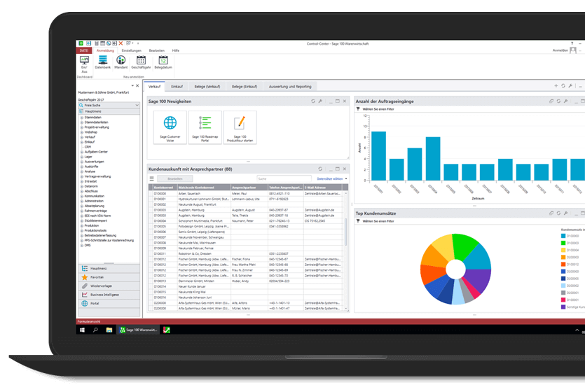Screen dimensions: 585x392
Task: Refresh the Anzahl der Auftragseingänge chart
Action: click(558, 101)
